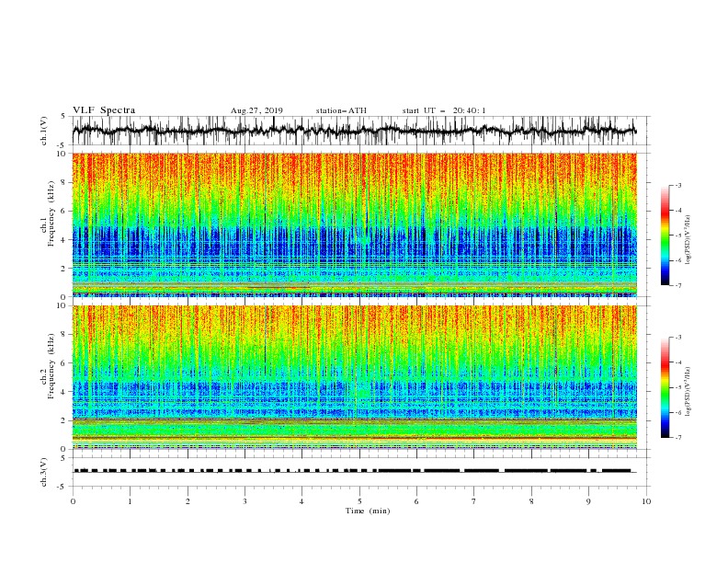
Task: Click the date "Aug.27, 2019"
Action: (256, 110)
